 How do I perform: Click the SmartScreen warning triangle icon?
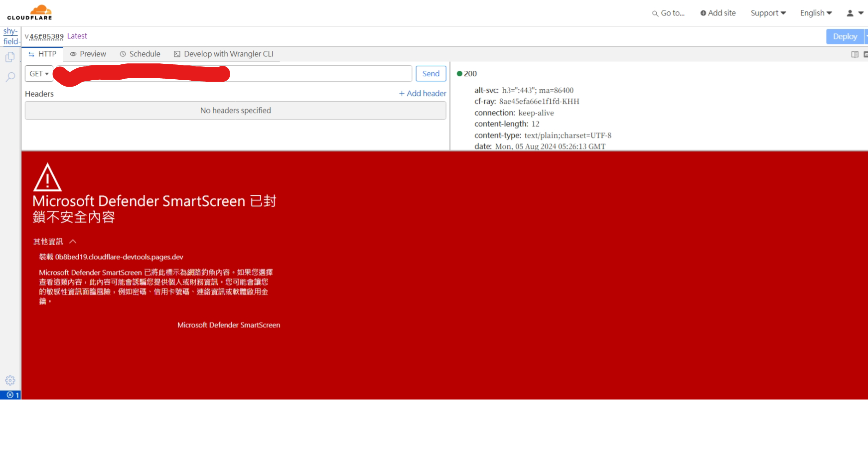pos(47,178)
